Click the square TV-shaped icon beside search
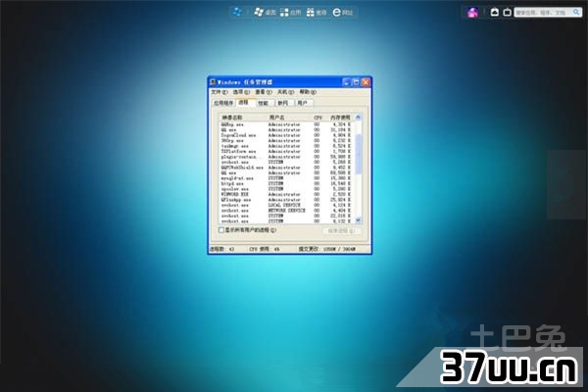Screen dimensions: 588x392 507,13
